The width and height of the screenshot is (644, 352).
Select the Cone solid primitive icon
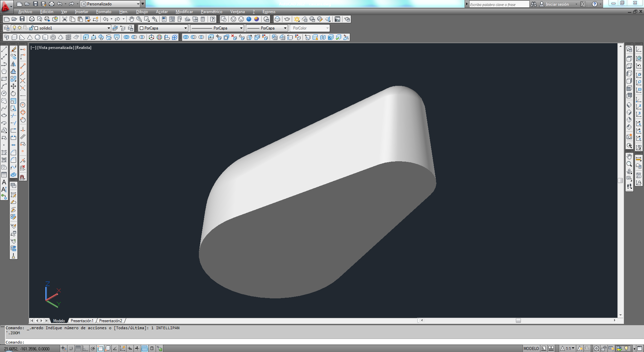[x=30, y=37]
